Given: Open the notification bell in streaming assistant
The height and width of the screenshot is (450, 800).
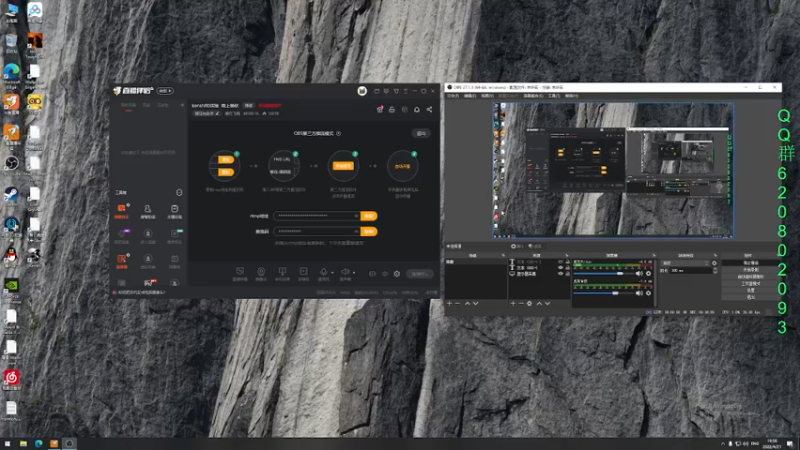Looking at the screenshot, I should (x=417, y=110).
